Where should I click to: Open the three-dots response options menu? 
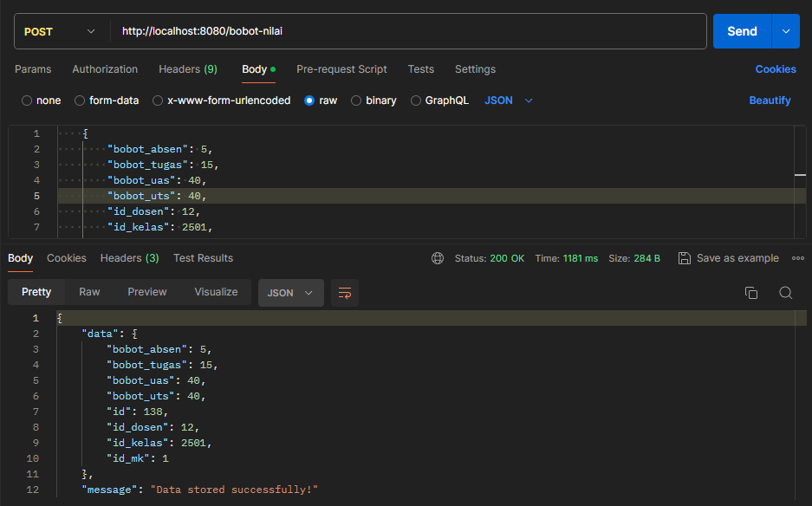click(x=797, y=258)
